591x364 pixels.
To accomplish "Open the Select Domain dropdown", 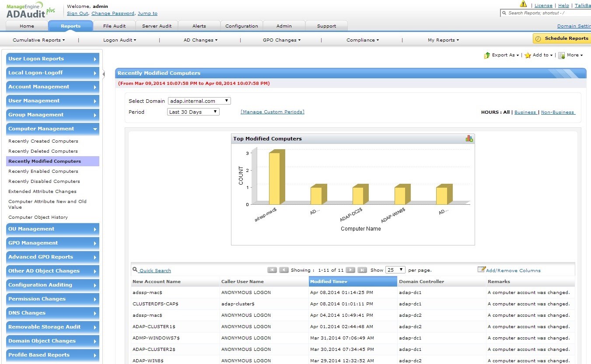I will pos(199,101).
